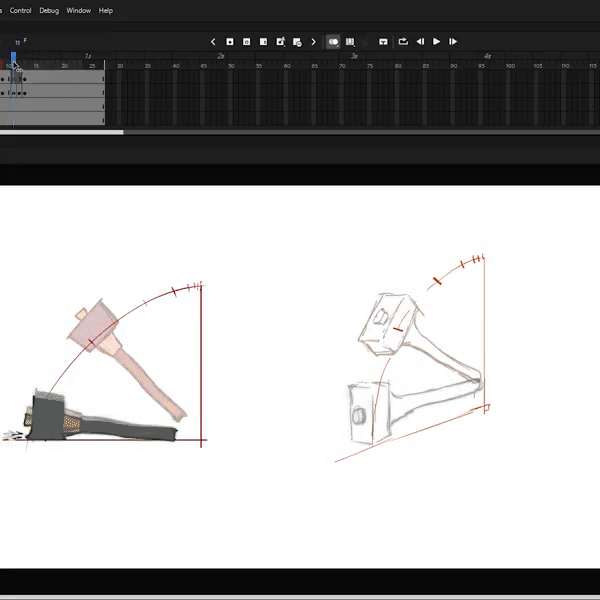The image size is (600, 600).
Task: Click the Remove Frames icon
Action: (297, 42)
